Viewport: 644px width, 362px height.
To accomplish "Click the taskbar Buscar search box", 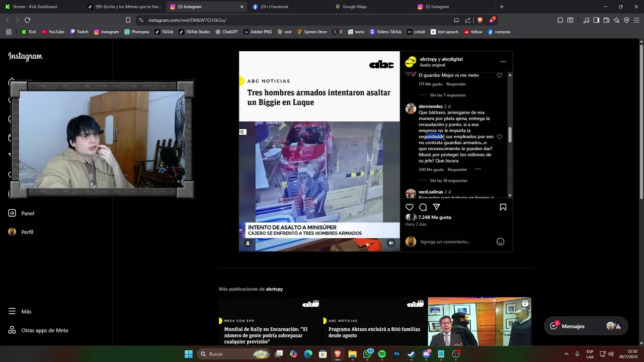I will click(x=234, y=354).
